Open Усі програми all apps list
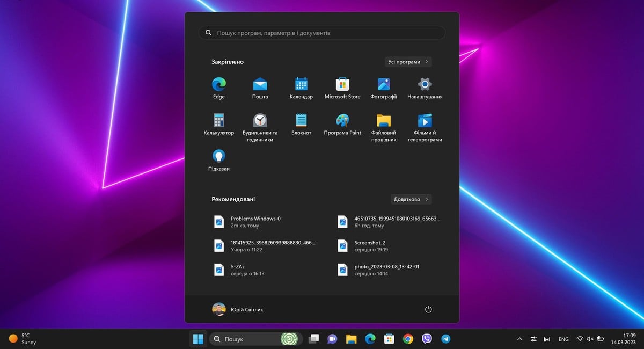The image size is (644, 349). coord(408,62)
